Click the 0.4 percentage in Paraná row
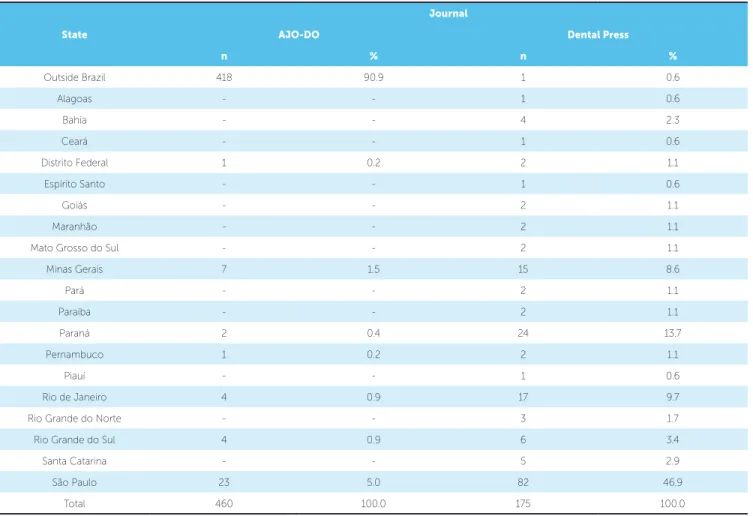The image size is (753, 516). [374, 333]
